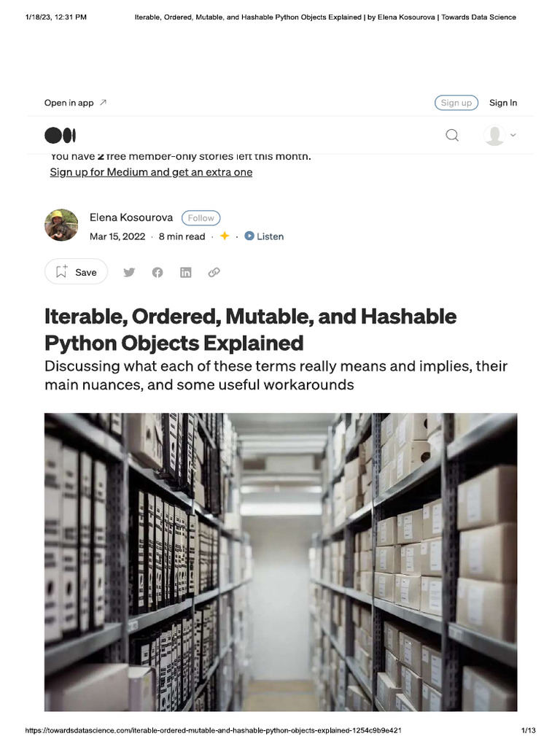The image size is (560, 747).
Task: Save the article with bookmark button
Action: tap(76, 272)
